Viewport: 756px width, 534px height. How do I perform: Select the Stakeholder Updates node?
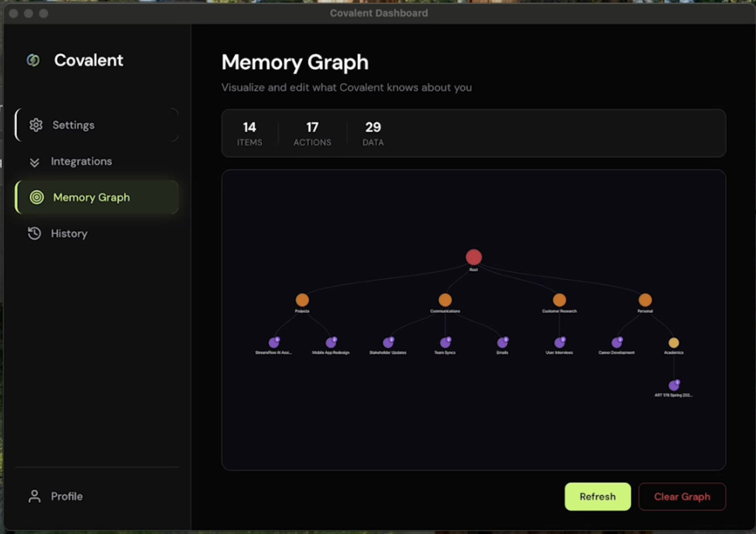tap(388, 342)
